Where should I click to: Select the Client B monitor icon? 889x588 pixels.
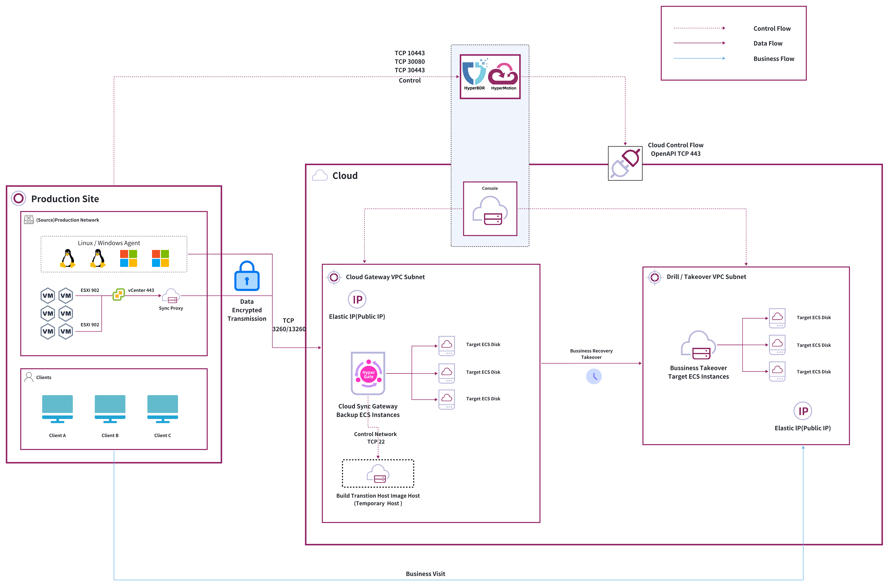pos(110,409)
